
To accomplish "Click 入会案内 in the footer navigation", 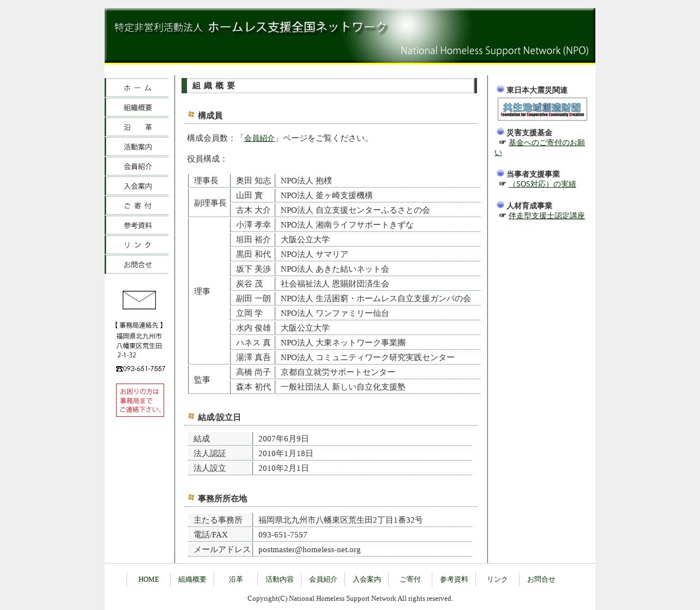I will point(367,579).
